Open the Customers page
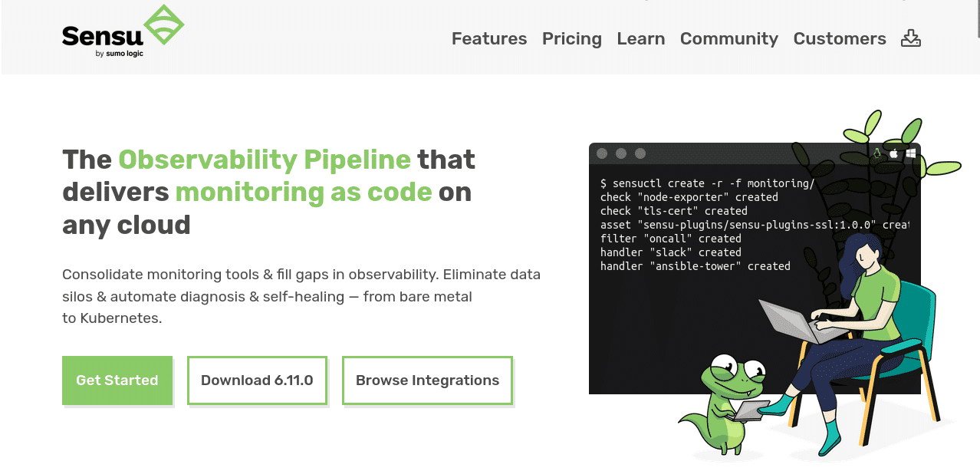 [840, 38]
